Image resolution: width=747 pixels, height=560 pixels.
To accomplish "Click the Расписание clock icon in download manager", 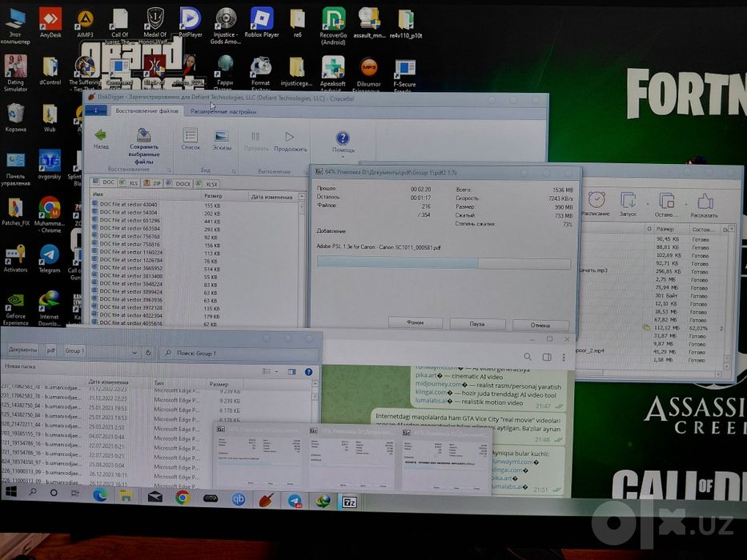I will (596, 200).
